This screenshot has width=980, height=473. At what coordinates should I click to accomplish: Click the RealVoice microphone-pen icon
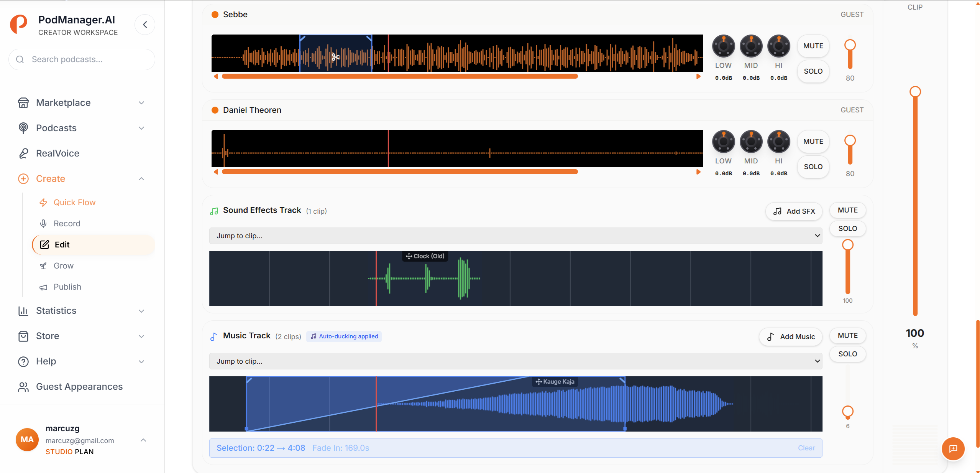tap(23, 153)
